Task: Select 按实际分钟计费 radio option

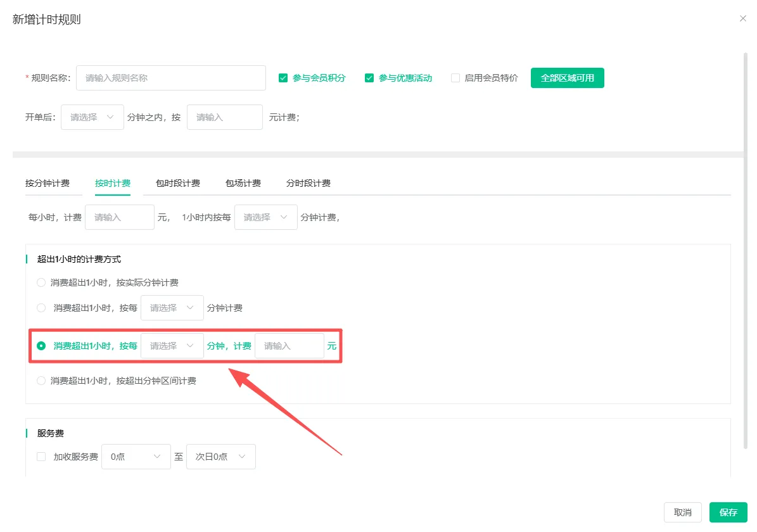Action: (x=42, y=282)
